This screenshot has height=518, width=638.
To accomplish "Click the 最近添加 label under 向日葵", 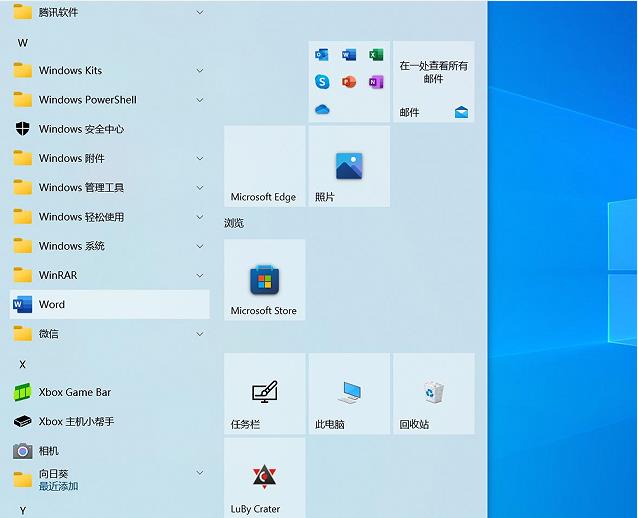I will pos(59,486).
